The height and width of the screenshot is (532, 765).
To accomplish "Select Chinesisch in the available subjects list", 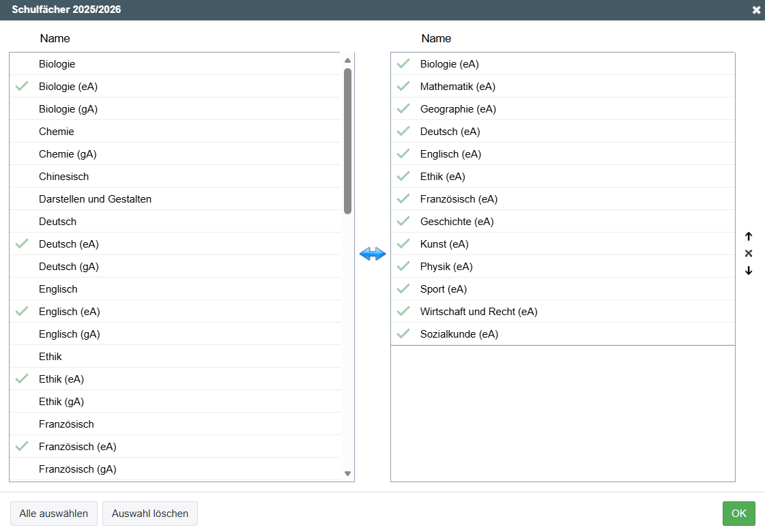I will 63,177.
